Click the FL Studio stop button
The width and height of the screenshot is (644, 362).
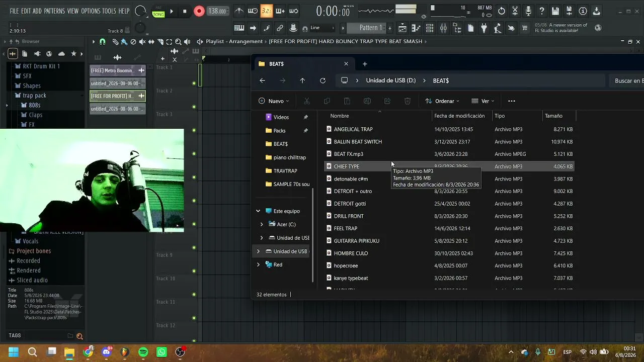[x=185, y=11]
